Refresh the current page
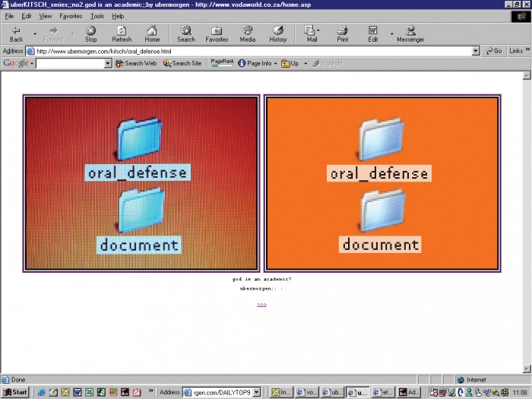Screen dimensions: 532x399 [122, 34]
